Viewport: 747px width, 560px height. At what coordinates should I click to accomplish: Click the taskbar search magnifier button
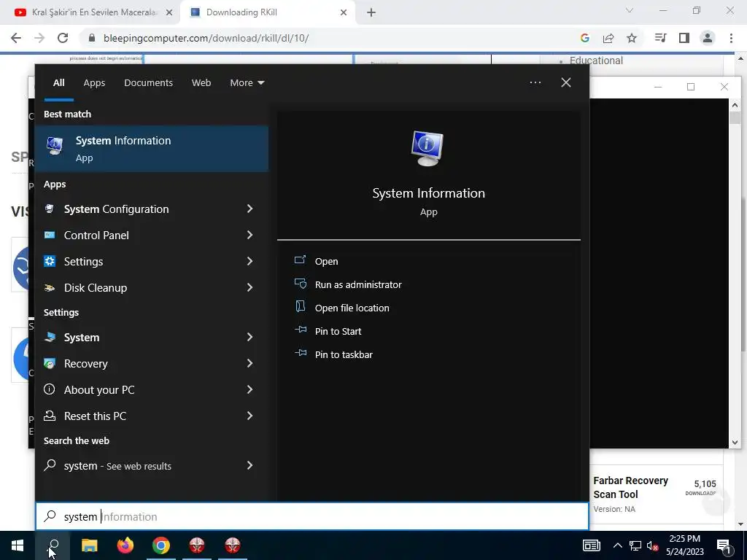point(53,545)
